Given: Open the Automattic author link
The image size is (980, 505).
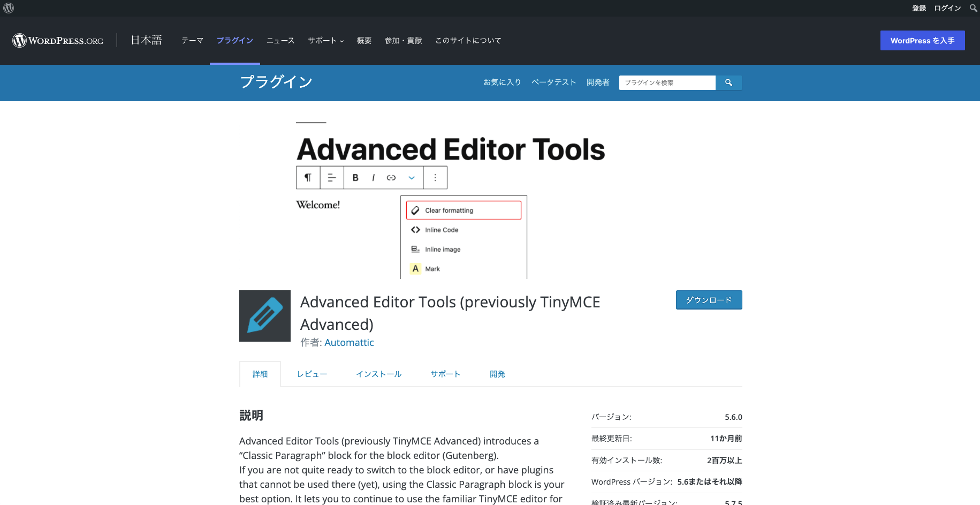Looking at the screenshot, I should pyautogui.click(x=349, y=343).
